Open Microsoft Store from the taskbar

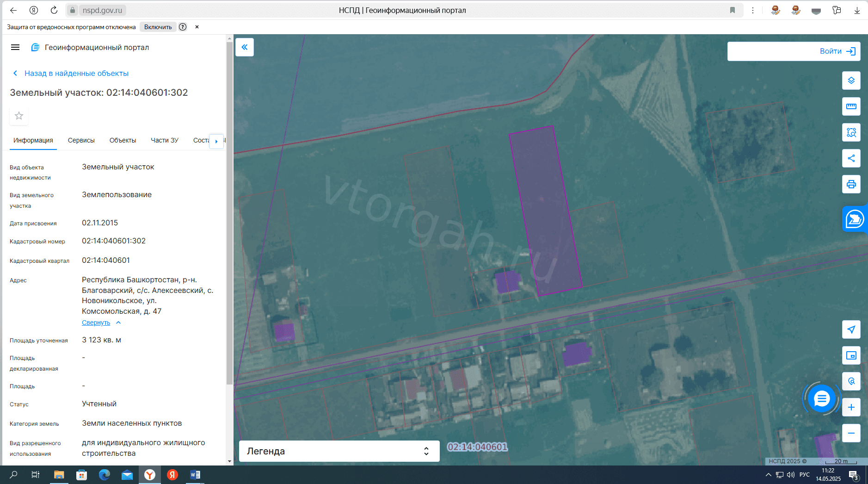pyautogui.click(x=82, y=475)
